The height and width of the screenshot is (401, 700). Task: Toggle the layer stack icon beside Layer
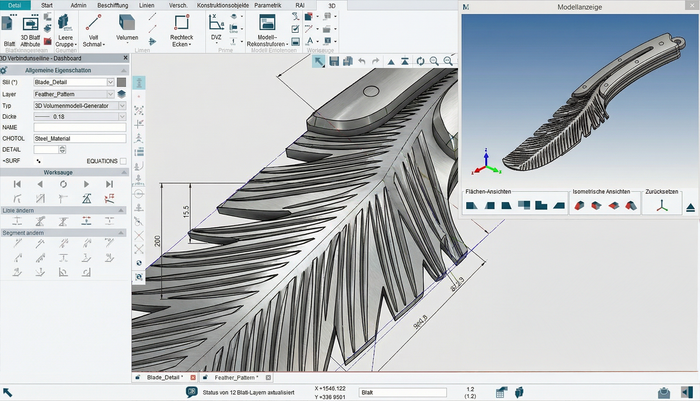coord(122,93)
